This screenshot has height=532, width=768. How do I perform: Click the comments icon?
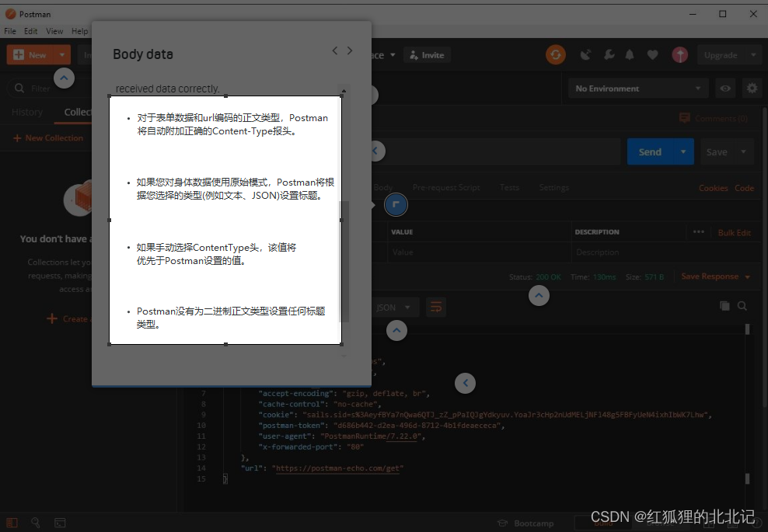tap(684, 118)
